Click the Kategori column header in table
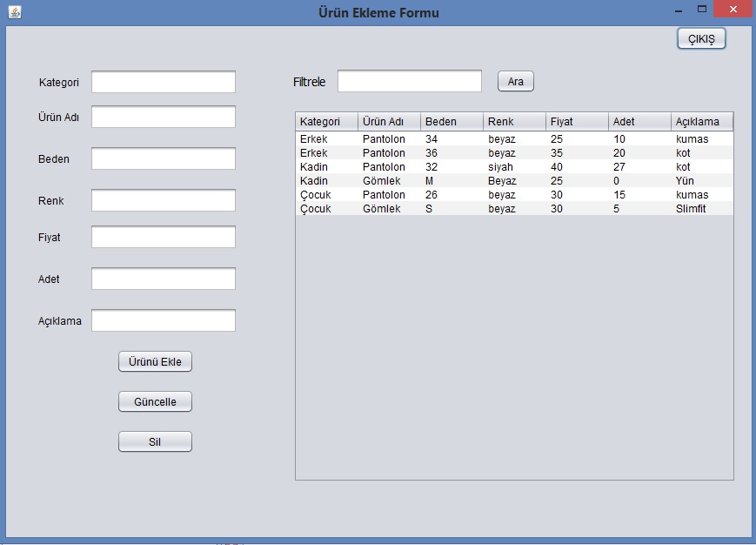The width and height of the screenshot is (756, 545). point(326,121)
